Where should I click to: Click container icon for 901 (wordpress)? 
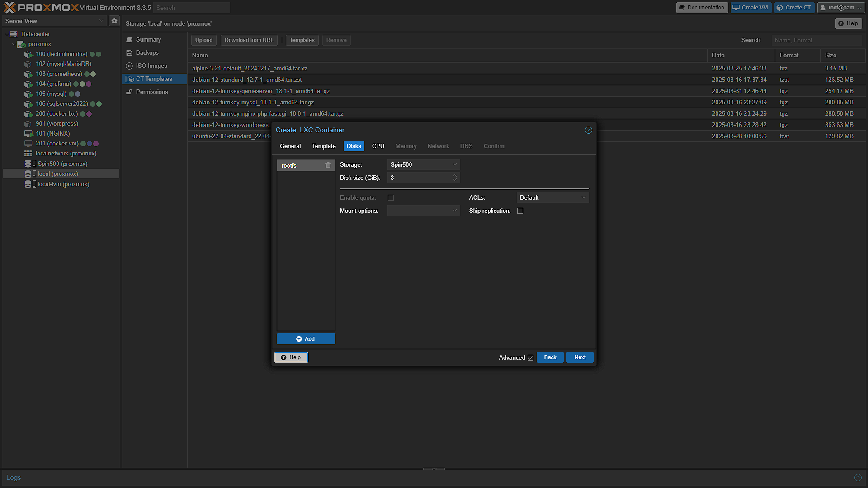[x=28, y=124]
